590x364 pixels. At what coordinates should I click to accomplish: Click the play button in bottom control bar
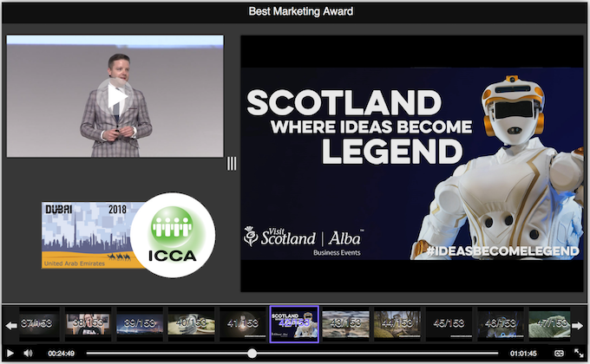(x=10, y=353)
